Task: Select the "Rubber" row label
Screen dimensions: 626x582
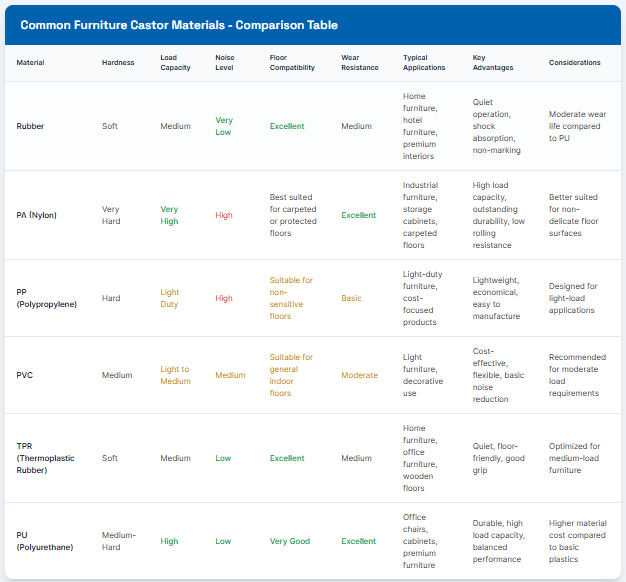Action: (x=31, y=127)
